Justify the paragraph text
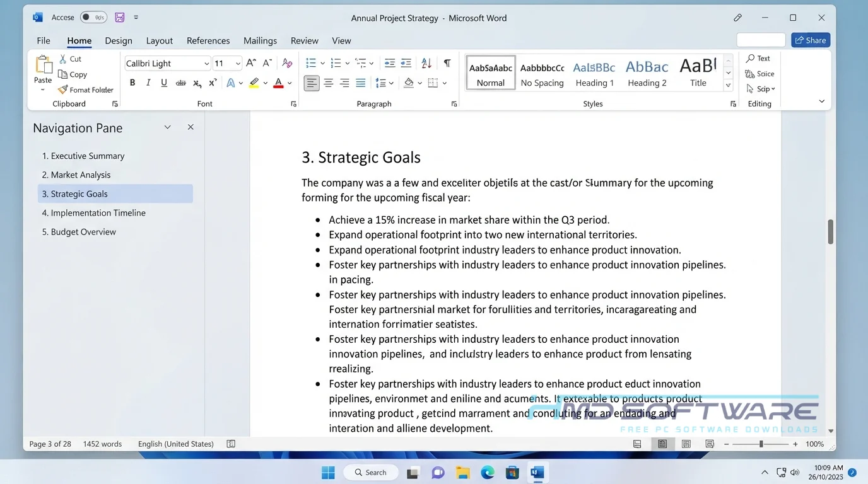Screen dimensions: 868x484 click(360, 83)
